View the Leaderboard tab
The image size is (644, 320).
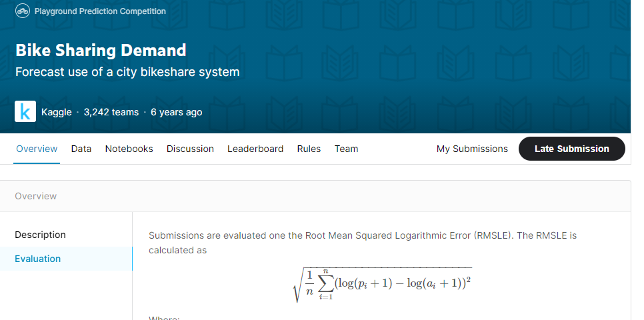pyautogui.click(x=255, y=149)
